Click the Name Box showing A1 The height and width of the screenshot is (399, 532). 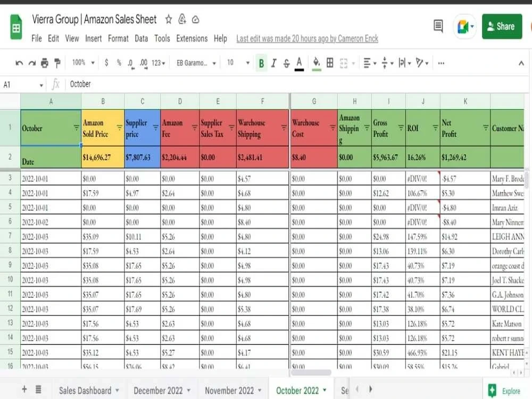(x=23, y=85)
